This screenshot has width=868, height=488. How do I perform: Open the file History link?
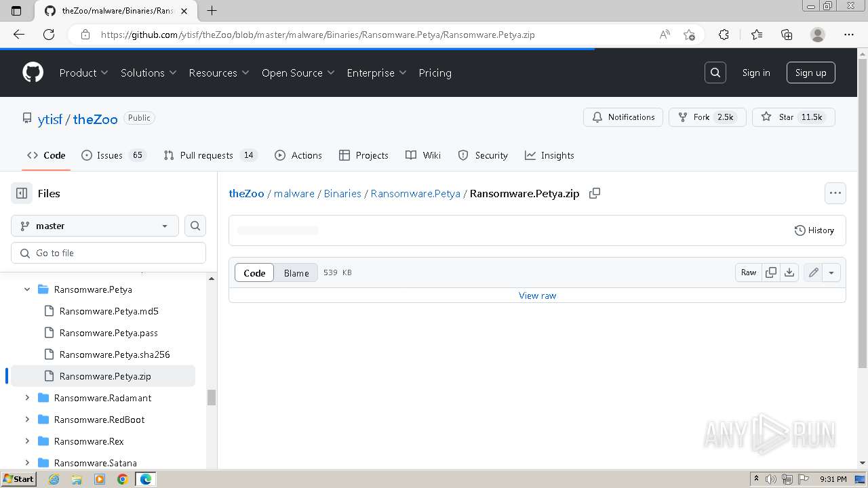814,230
